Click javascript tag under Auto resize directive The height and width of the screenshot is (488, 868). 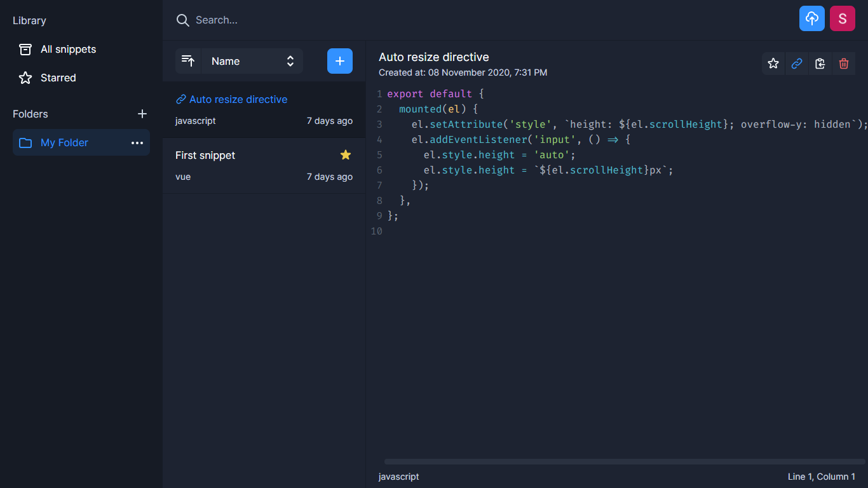196,121
